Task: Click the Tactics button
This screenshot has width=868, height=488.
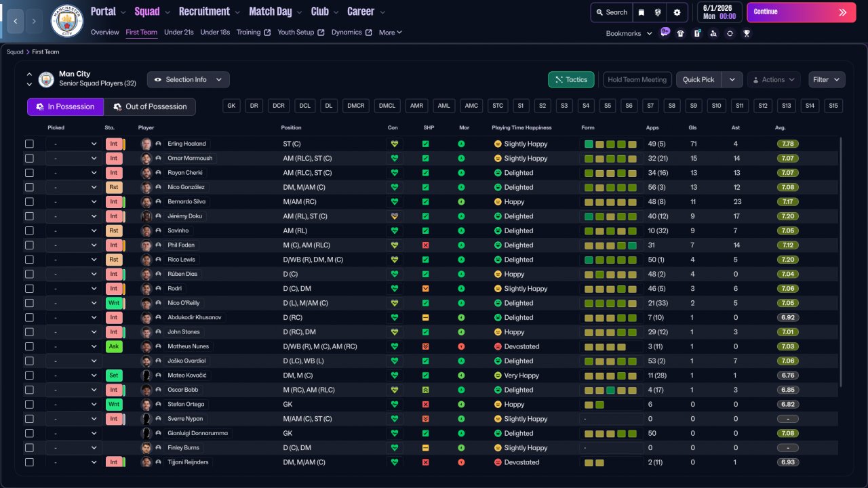Action: click(x=571, y=80)
